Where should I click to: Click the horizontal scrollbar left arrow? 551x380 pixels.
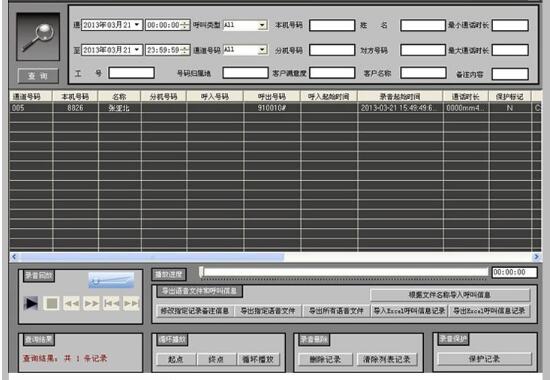pyautogui.click(x=14, y=257)
